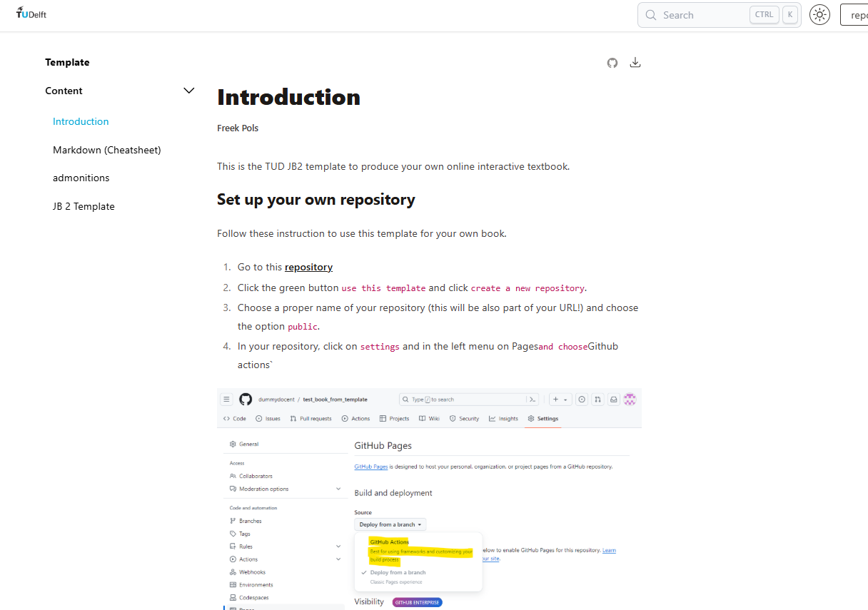The width and height of the screenshot is (868, 610).
Task: Click the GitHub logo inside the embedded screenshot
Action: [246, 399]
